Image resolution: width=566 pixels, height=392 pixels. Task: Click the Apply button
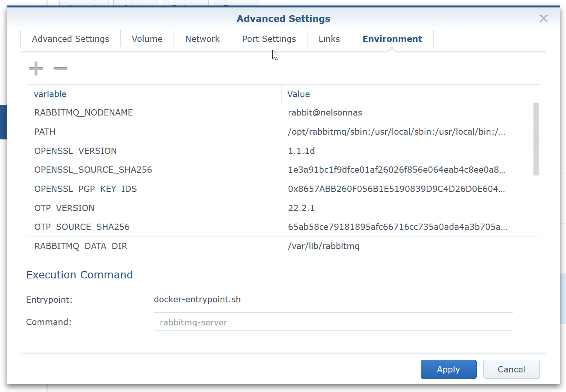click(x=448, y=369)
